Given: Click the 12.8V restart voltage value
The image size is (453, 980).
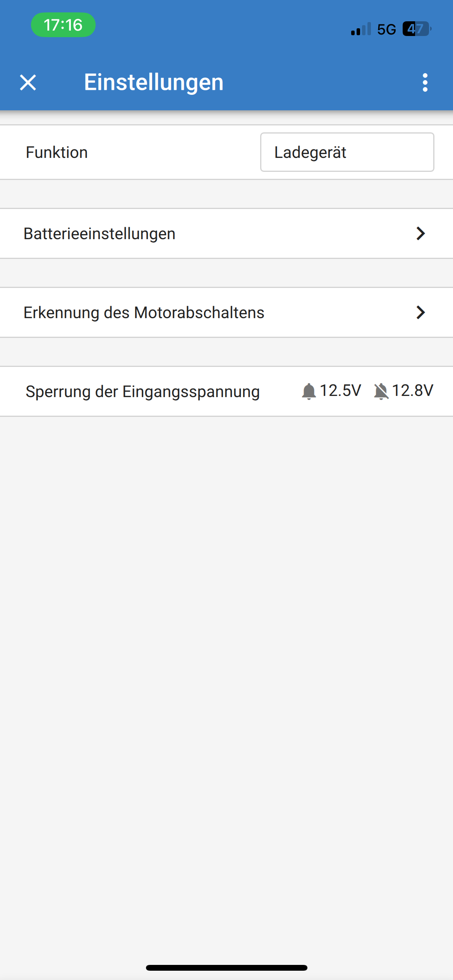Looking at the screenshot, I should pyautogui.click(x=413, y=391).
